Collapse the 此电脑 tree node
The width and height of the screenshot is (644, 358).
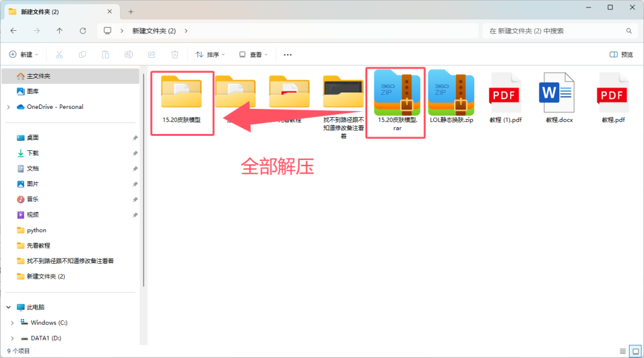point(9,308)
